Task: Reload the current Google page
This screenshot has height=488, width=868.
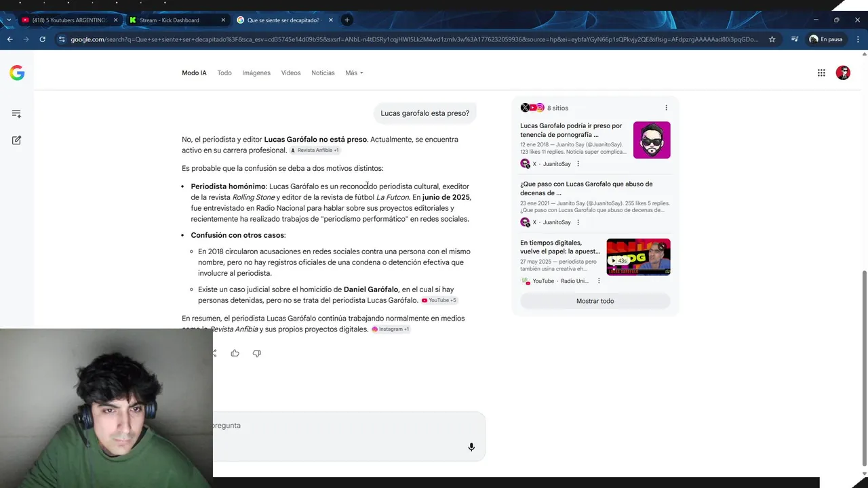Action: (x=42, y=39)
